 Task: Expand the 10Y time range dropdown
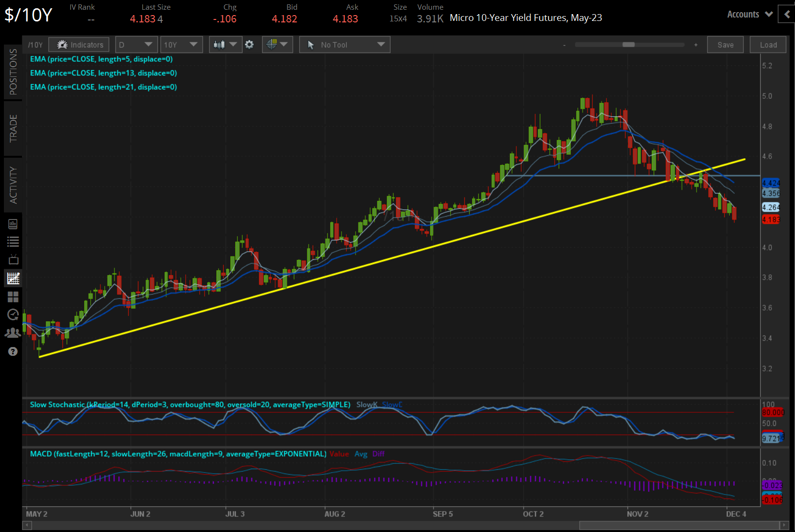click(181, 44)
